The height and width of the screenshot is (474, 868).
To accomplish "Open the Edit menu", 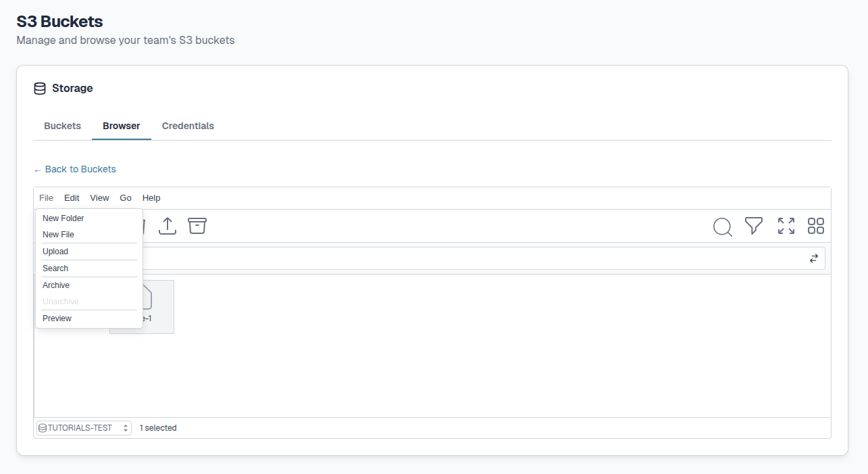I will tap(72, 198).
